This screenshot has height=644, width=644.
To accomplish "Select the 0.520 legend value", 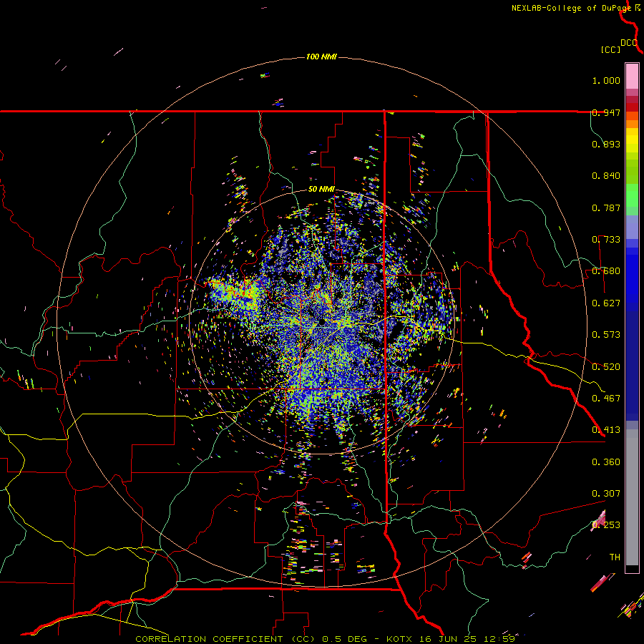I will coord(606,367).
